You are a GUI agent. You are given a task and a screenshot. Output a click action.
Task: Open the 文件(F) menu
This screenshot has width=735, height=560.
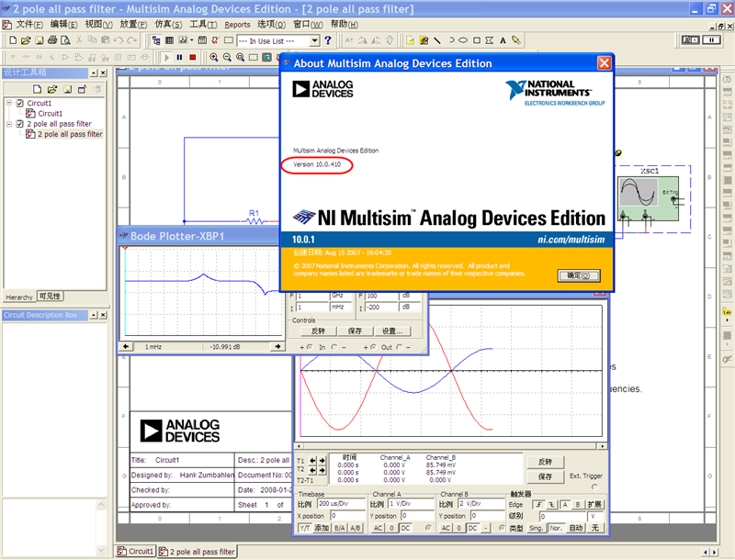pos(29,25)
